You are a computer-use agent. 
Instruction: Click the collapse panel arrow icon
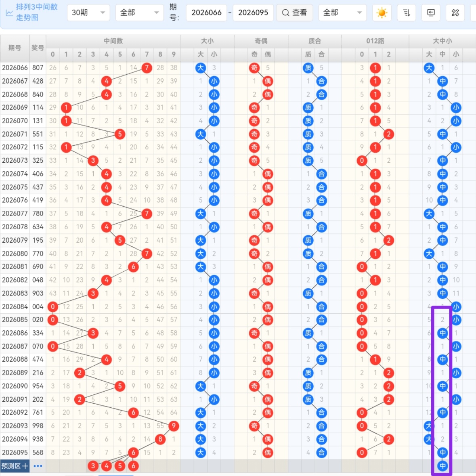point(431,13)
